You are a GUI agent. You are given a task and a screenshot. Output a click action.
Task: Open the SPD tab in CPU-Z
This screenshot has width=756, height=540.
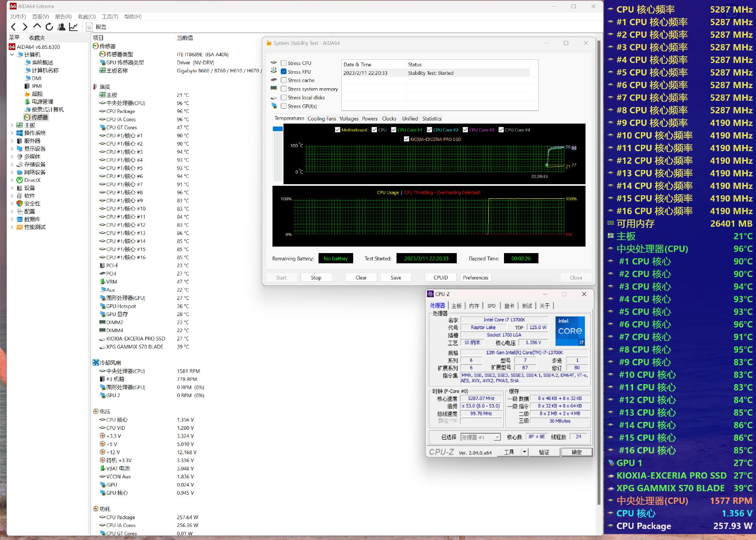(491, 305)
